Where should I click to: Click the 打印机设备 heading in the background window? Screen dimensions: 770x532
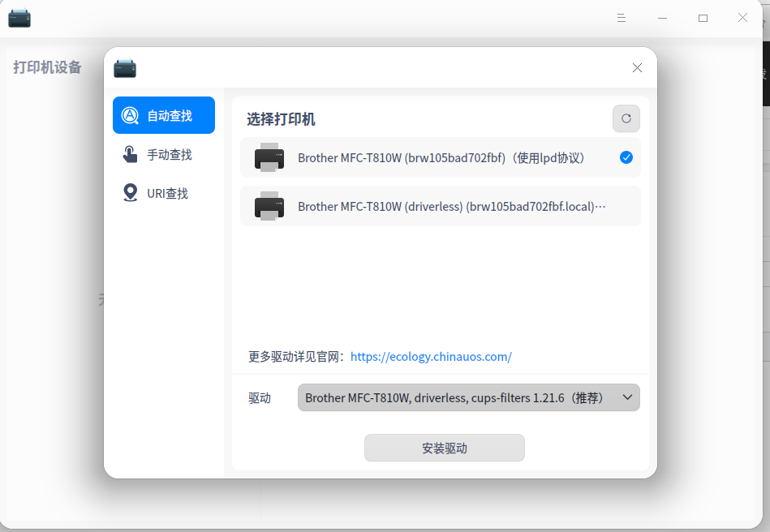tap(45, 68)
